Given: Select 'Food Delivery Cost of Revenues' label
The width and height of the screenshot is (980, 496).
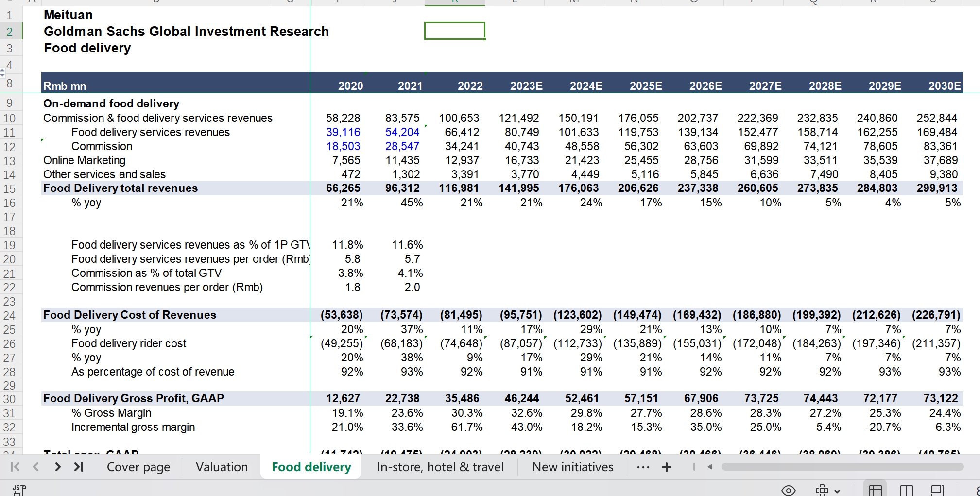Looking at the screenshot, I should click(x=130, y=315).
